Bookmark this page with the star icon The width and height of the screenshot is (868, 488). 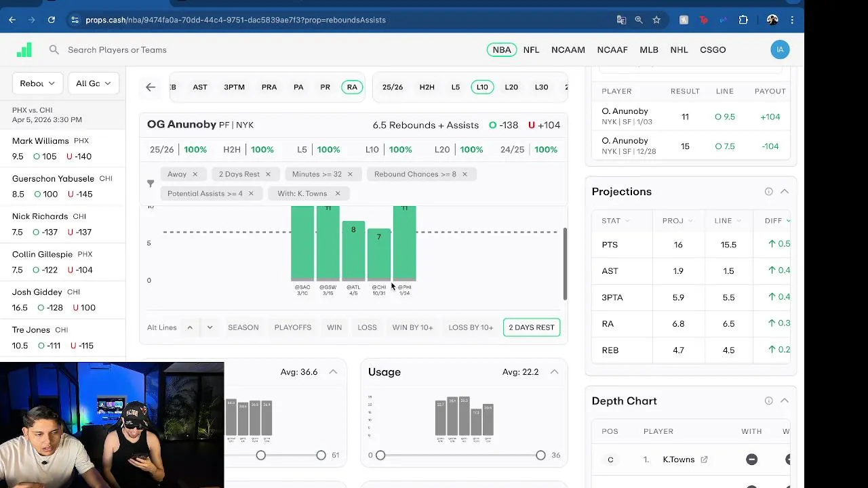(x=656, y=20)
